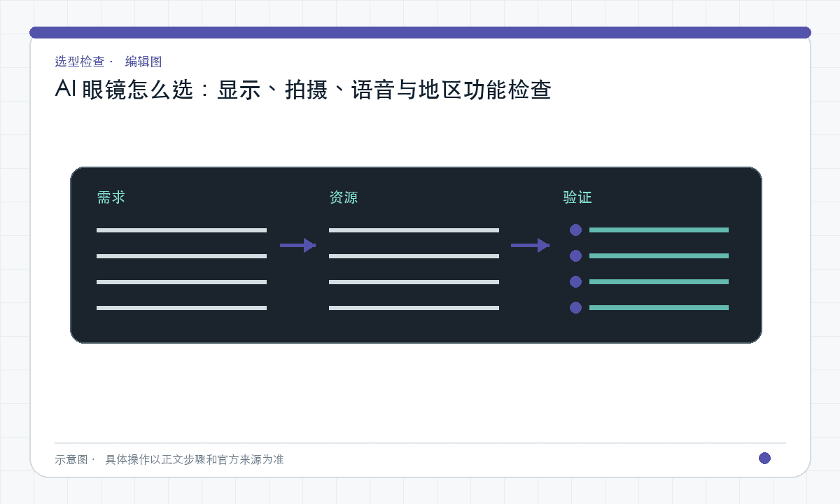This screenshot has width=840, height=504.
Task: Click the 选型检查 label
Action: tap(80, 62)
